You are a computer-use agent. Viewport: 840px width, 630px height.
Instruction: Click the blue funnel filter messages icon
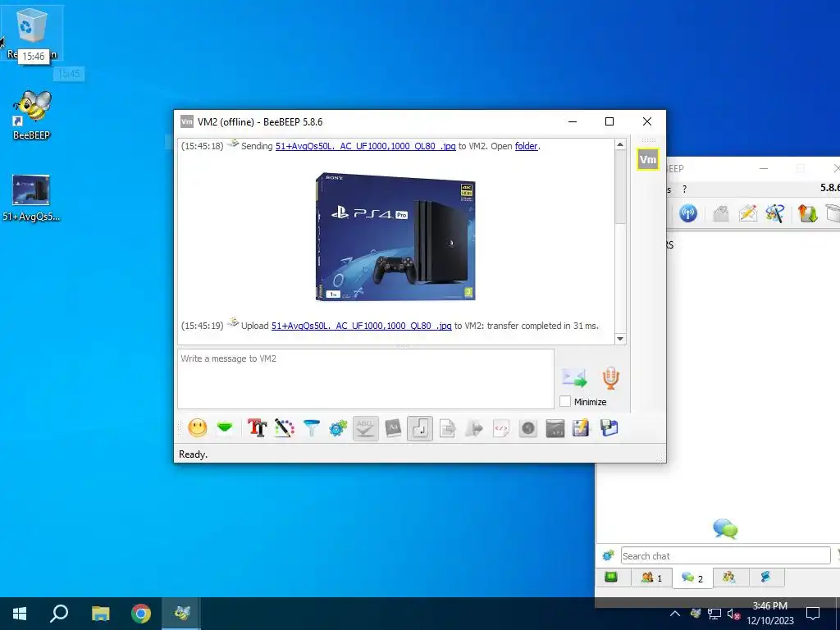311,427
